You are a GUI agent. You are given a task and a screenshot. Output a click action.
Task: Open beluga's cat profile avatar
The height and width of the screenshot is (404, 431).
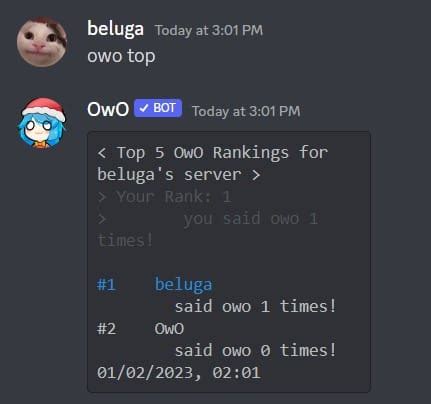pos(42,42)
